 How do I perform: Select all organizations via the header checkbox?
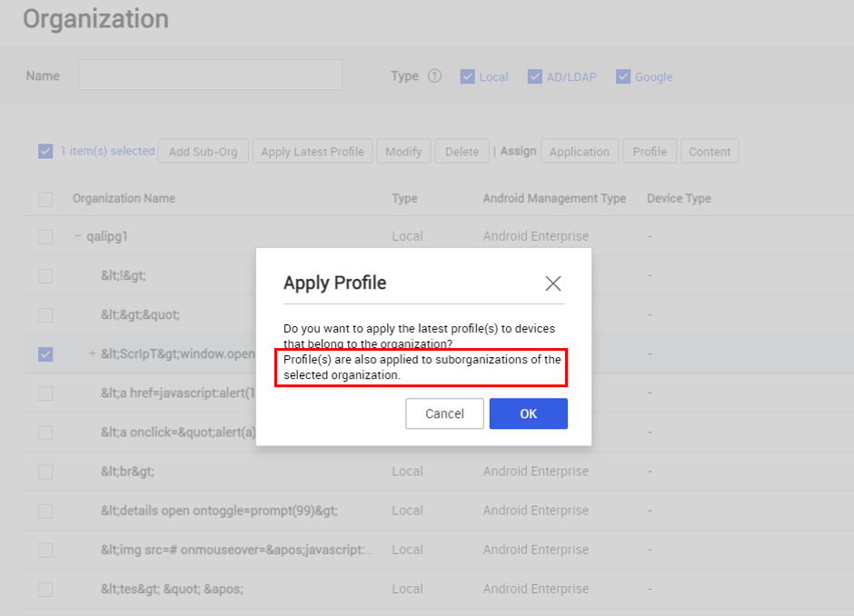pos(45,198)
